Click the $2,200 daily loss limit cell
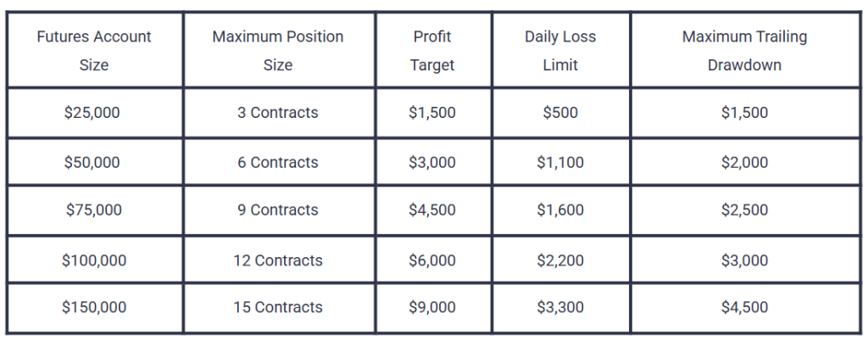The width and height of the screenshot is (868, 341). coord(560,260)
